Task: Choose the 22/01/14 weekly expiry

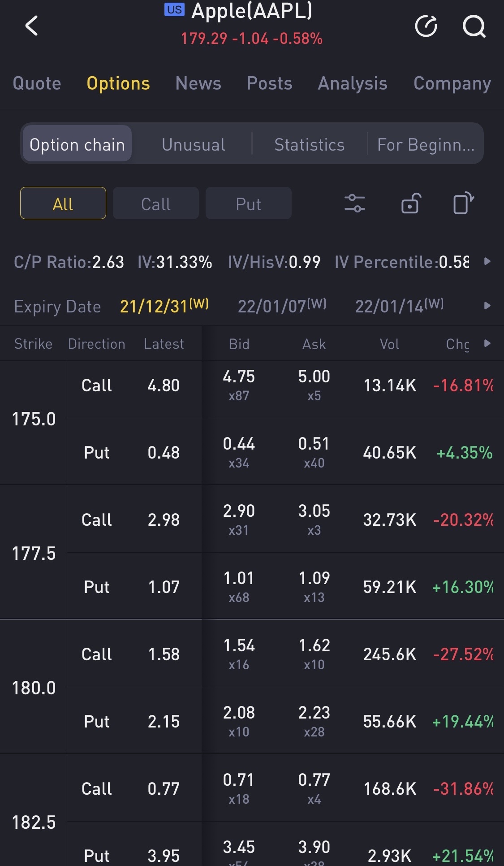Action: pos(399,306)
